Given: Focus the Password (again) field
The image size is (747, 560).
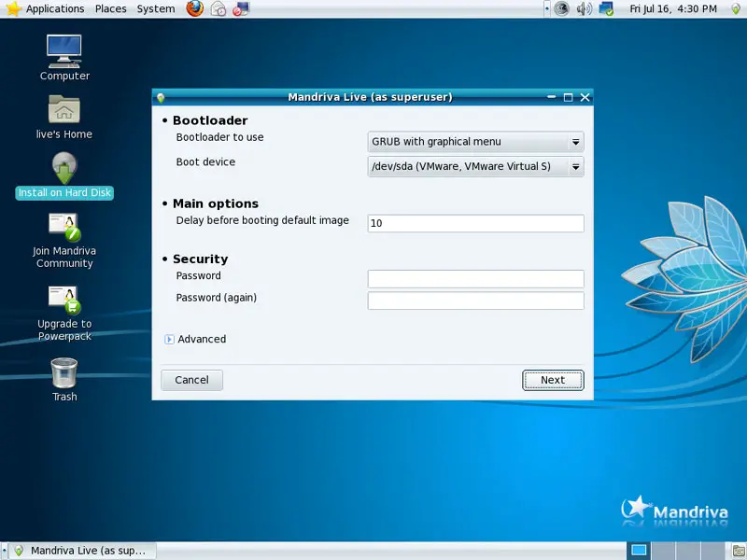Looking at the screenshot, I should [475, 301].
